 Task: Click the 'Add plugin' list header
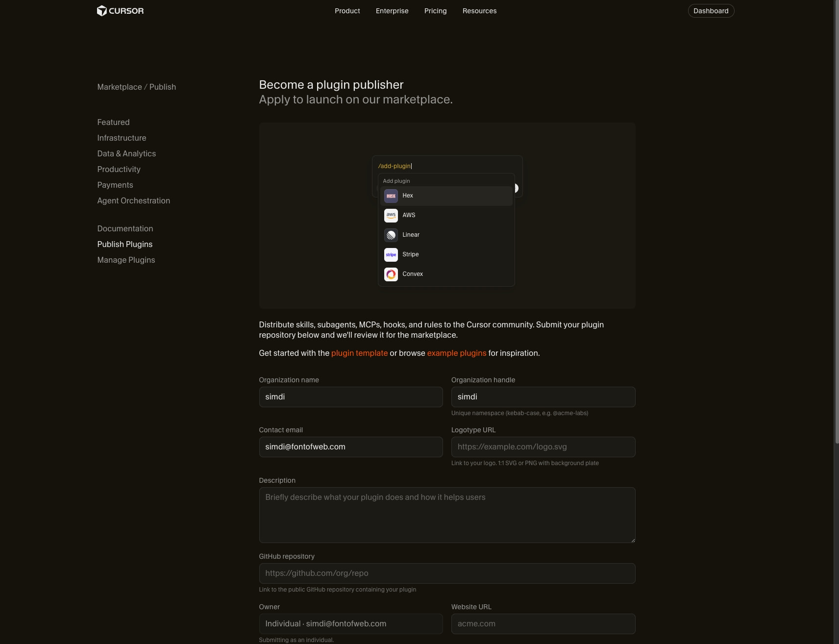[x=396, y=181]
